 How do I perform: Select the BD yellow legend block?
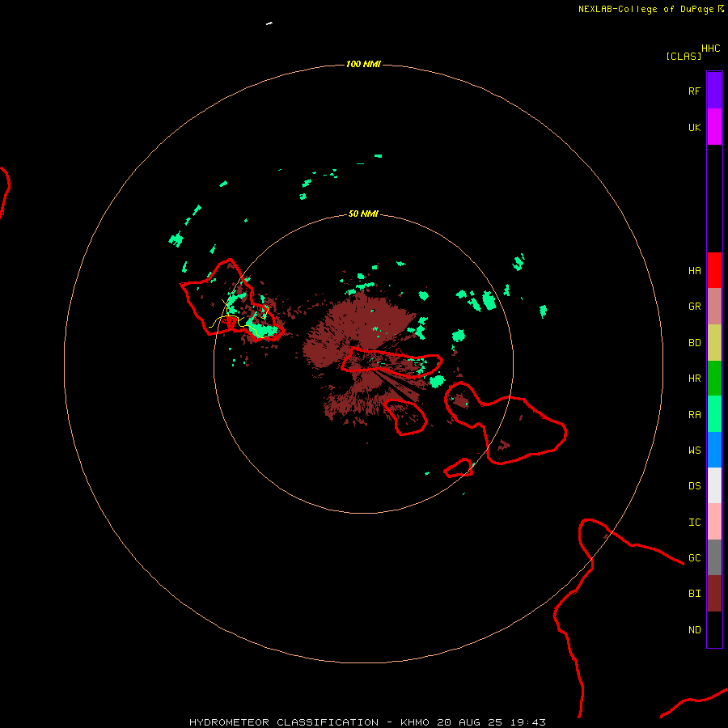click(x=714, y=343)
